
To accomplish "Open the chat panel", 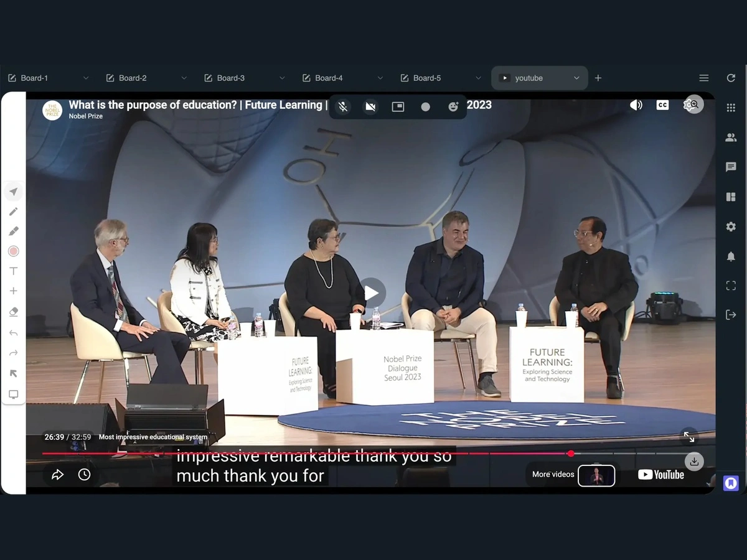I will coord(731,167).
